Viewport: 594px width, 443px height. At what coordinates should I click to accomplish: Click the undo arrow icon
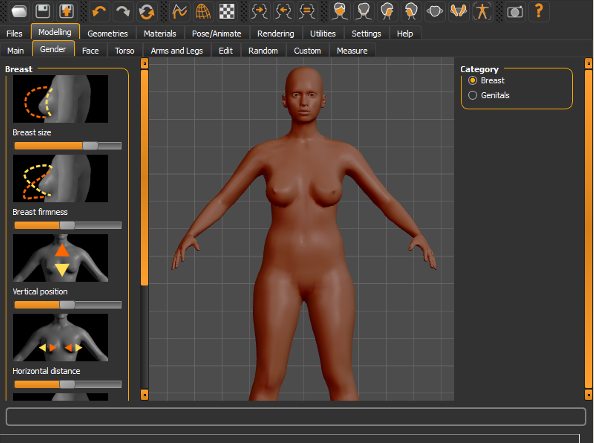99,11
